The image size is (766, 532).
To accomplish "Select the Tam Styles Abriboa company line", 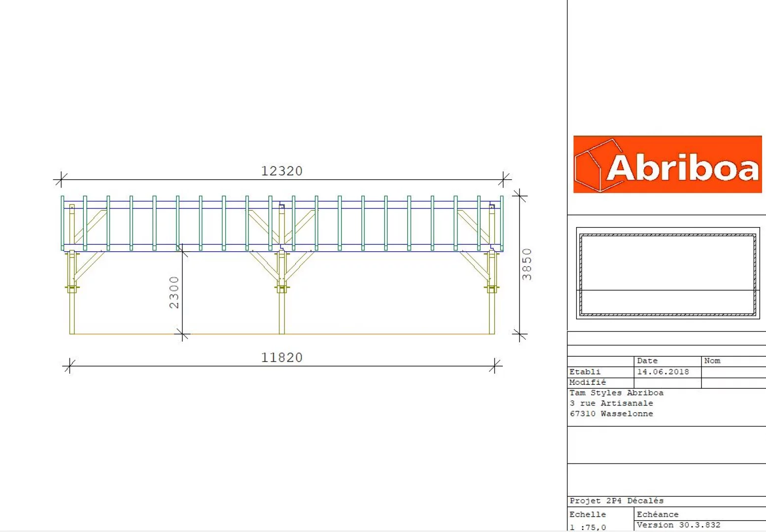I will pos(617,393).
